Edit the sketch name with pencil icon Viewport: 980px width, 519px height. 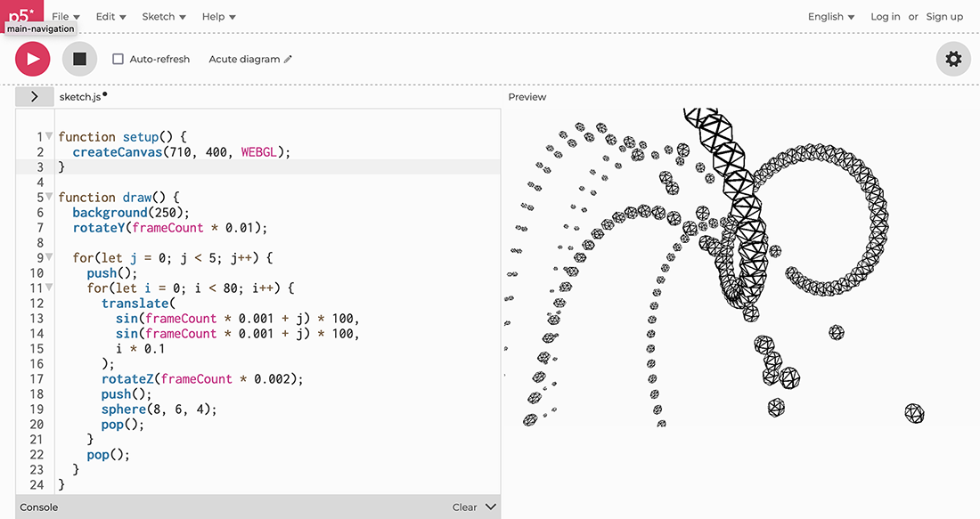point(288,60)
